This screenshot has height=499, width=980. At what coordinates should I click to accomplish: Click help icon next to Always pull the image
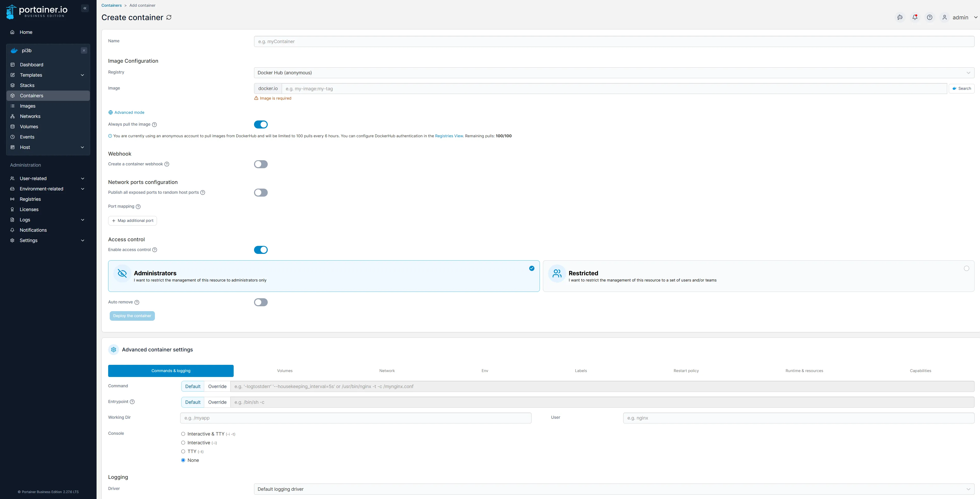pos(154,125)
